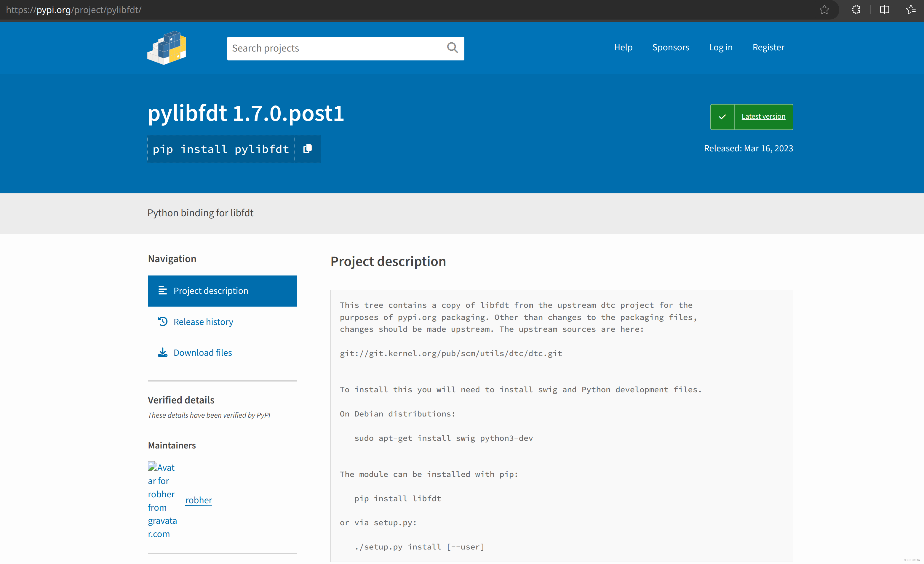Click the robher avatar image
The height and width of the screenshot is (564, 924).
[x=162, y=500]
